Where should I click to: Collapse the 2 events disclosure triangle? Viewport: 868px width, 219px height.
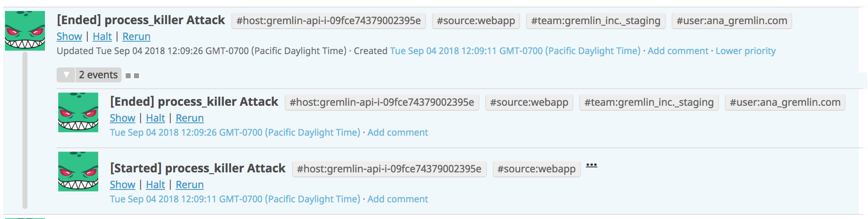66,75
